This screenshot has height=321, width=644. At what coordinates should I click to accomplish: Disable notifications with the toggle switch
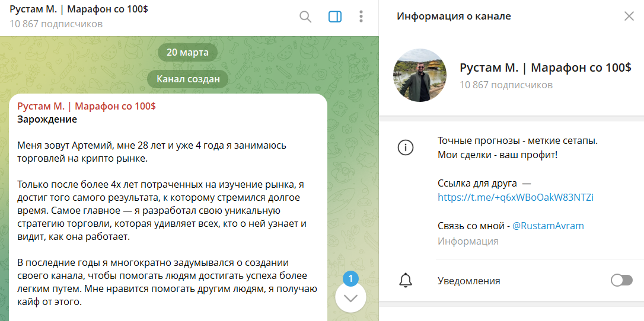click(x=621, y=281)
